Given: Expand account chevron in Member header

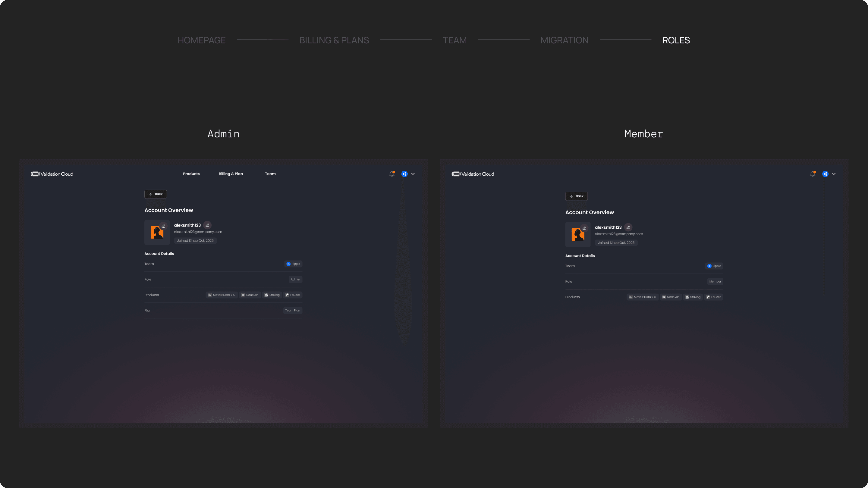Looking at the screenshot, I should [x=834, y=174].
